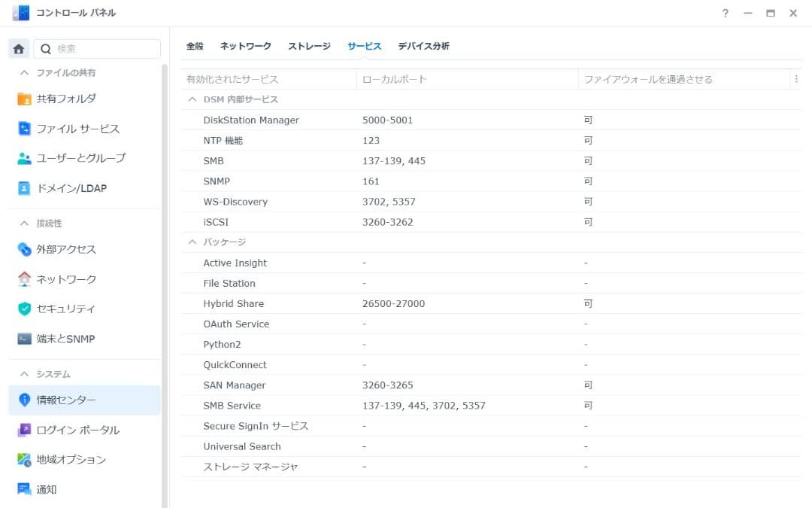Select Secure SignIn サービス row
The width and height of the screenshot is (812, 508).
(x=491, y=425)
